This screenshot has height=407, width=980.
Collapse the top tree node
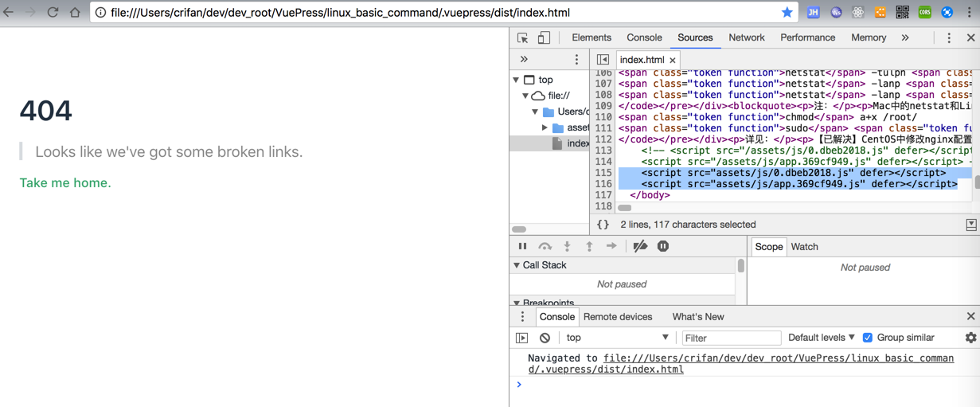point(517,80)
